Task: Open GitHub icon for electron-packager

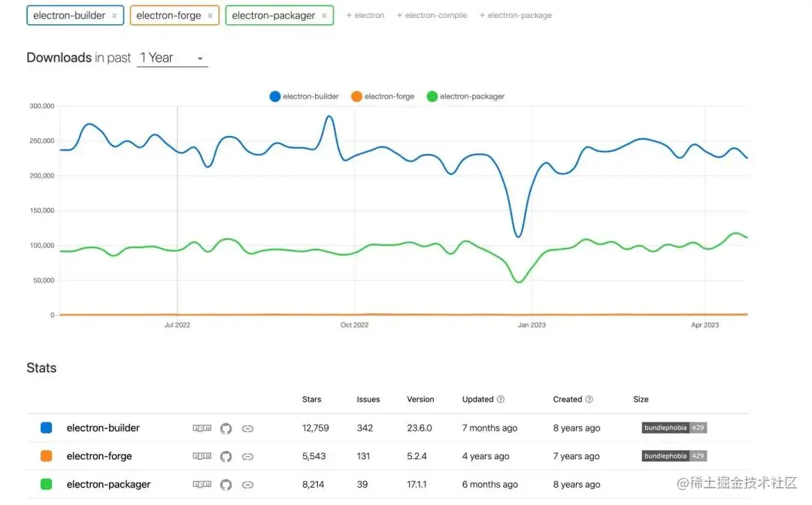Action: click(x=226, y=485)
